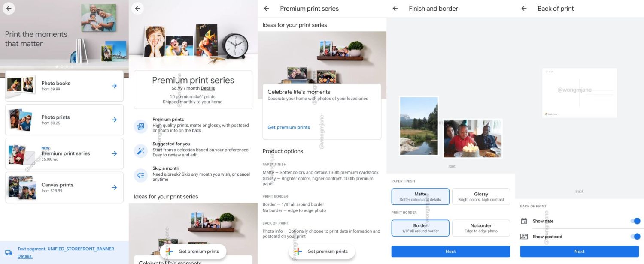Select the Glossy paper finish option
Viewport: 644px width, 264px height.
[x=481, y=197]
